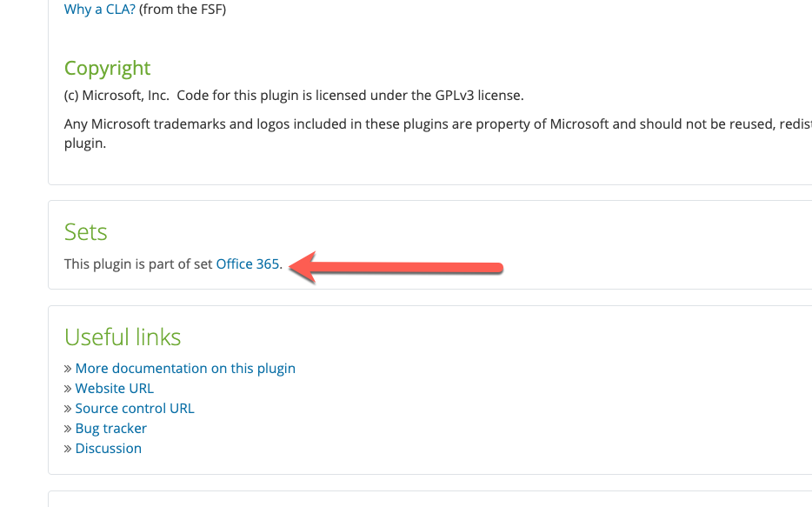Screen dimensions: 812x507
Task: Go to the Bug tracker
Action: click(110, 428)
